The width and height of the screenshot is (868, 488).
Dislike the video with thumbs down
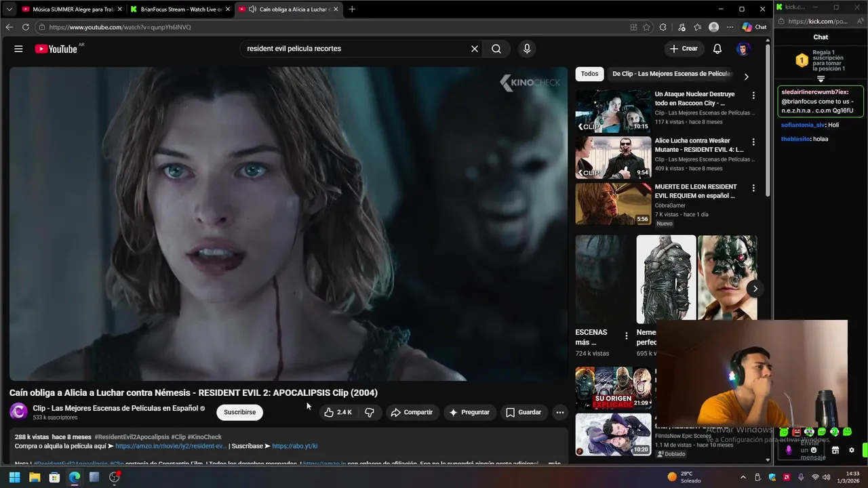click(370, 412)
